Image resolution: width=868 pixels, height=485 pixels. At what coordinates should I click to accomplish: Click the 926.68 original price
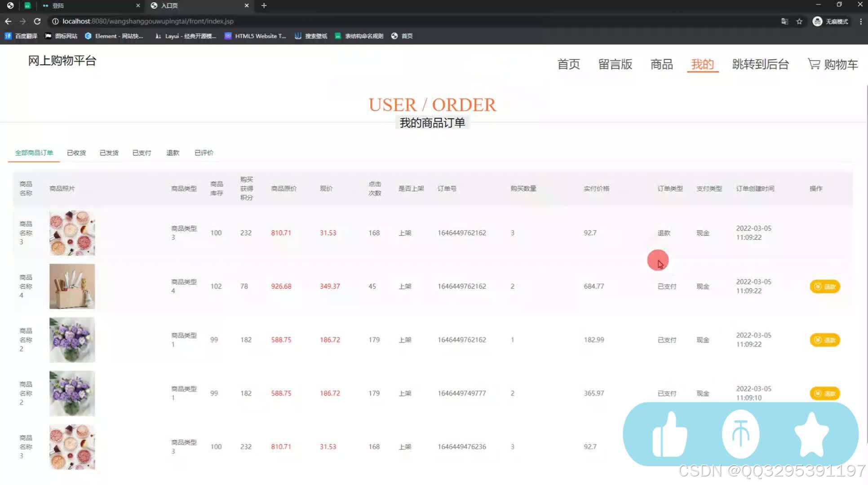[281, 287]
